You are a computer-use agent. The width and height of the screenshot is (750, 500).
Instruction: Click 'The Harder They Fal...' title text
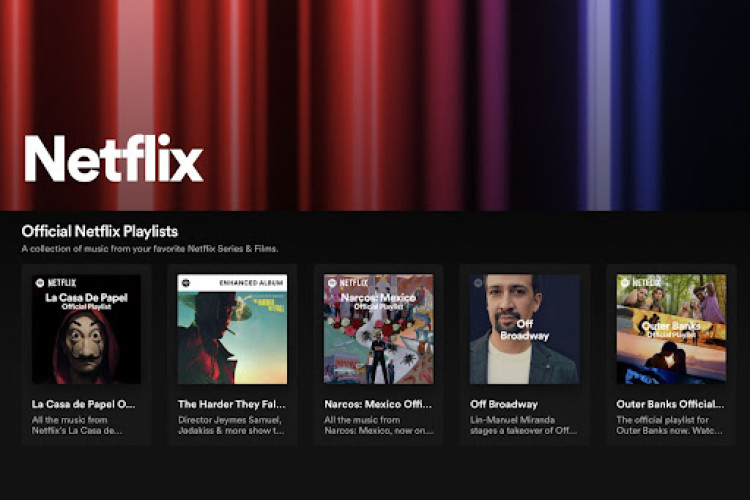point(231,404)
